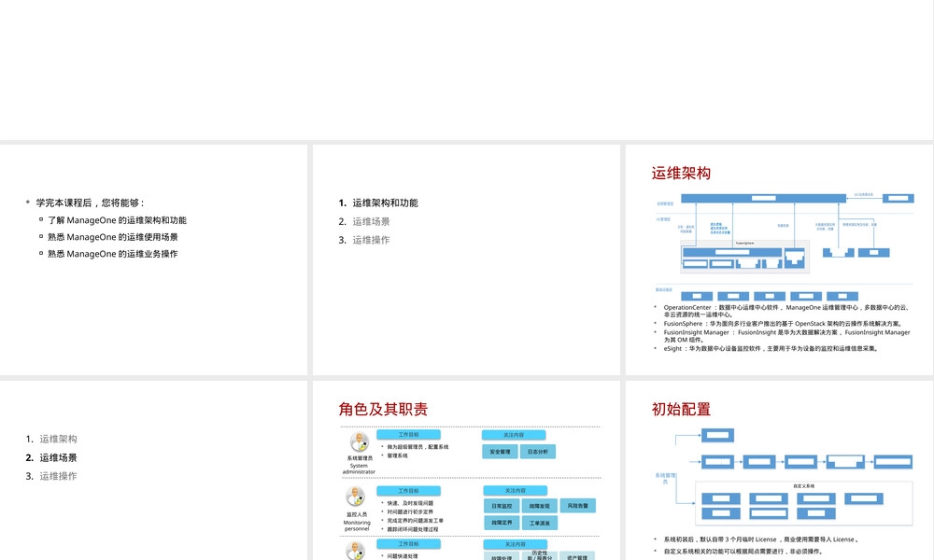Viewport: 934px width, 560px height.
Task: Click the 日志分析 box
Action: [x=537, y=452]
